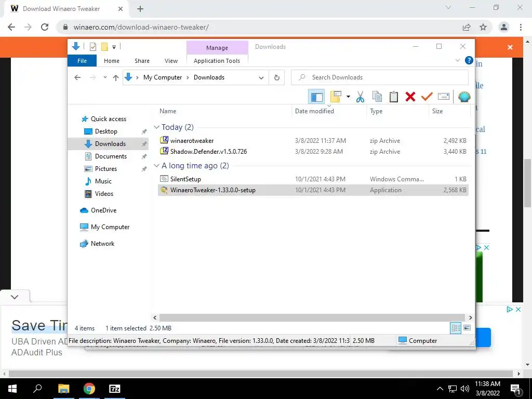Click the quick access new folder icon

coord(104,47)
